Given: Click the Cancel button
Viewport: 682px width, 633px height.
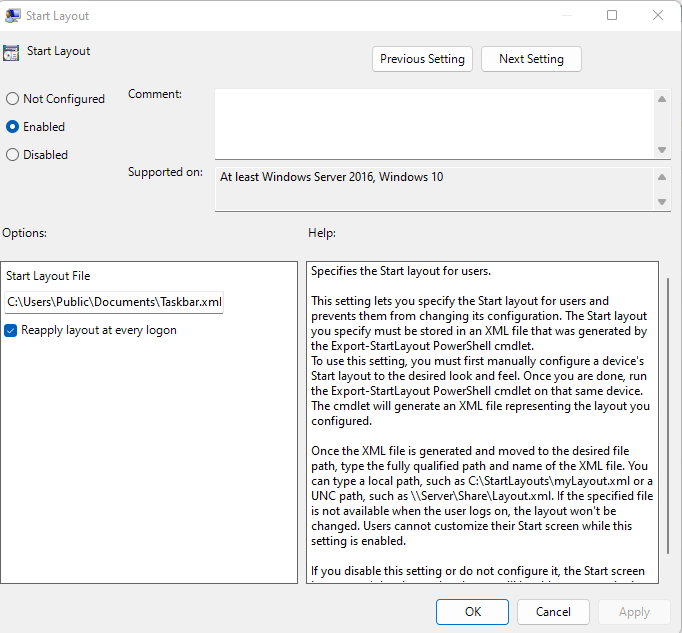Looking at the screenshot, I should point(553,612).
